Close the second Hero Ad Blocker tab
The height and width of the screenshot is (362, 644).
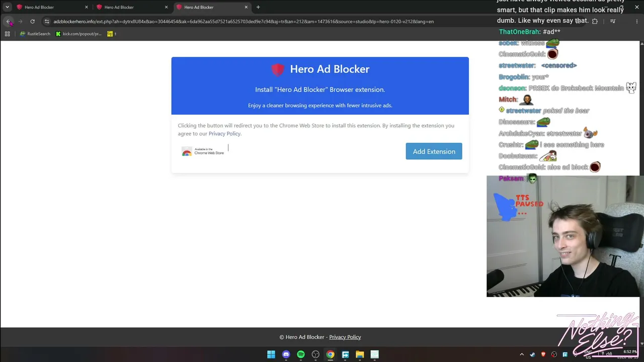[x=166, y=7]
